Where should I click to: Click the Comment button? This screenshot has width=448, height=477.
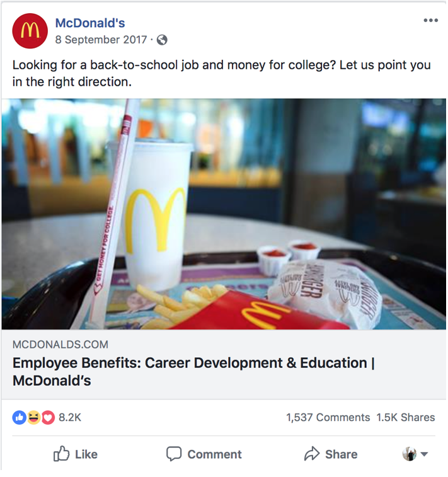click(x=204, y=454)
